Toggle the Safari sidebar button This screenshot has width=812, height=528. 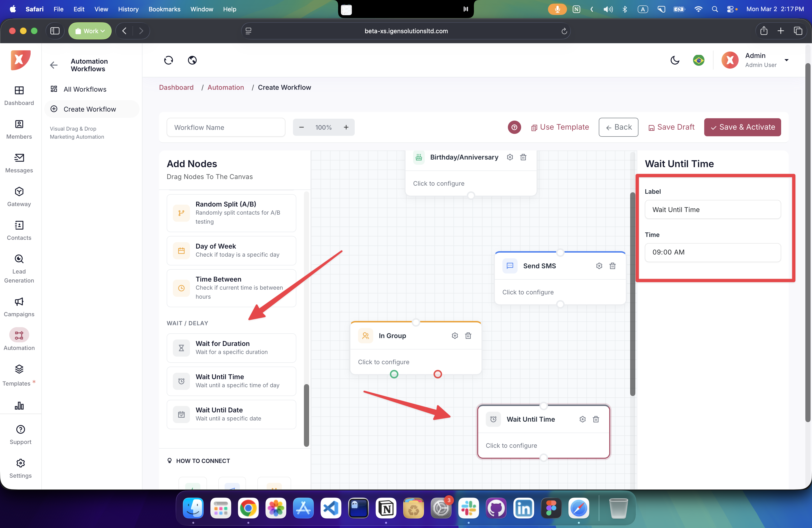(x=55, y=31)
